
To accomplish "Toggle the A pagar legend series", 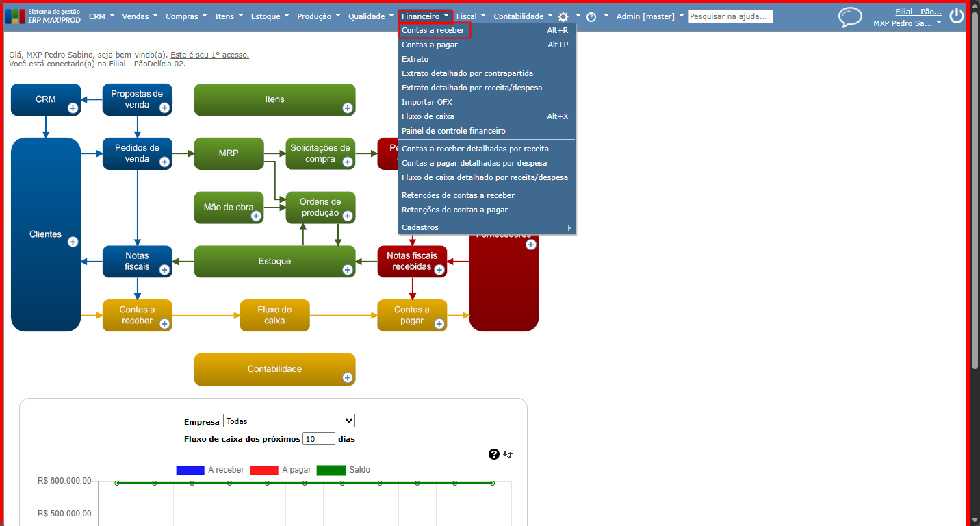I will tap(281, 470).
